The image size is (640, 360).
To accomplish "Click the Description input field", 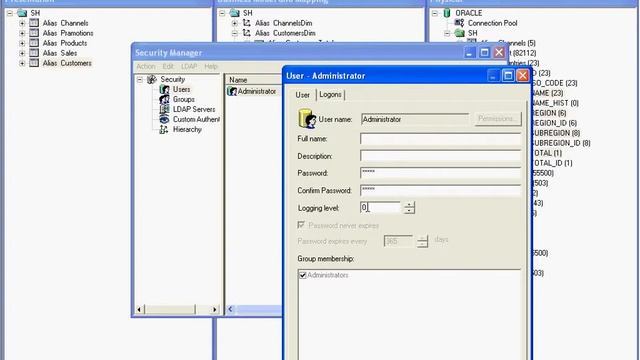I will (x=440, y=156).
